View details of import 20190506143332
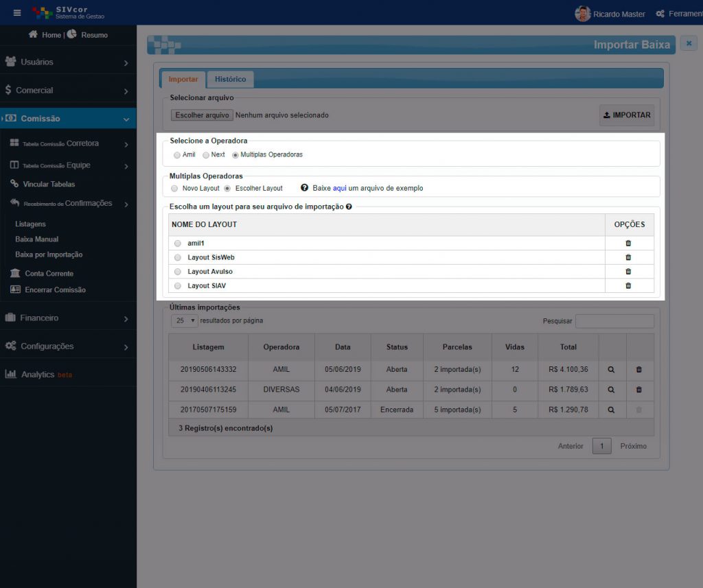Viewport: 703px width, 588px height. click(611, 370)
